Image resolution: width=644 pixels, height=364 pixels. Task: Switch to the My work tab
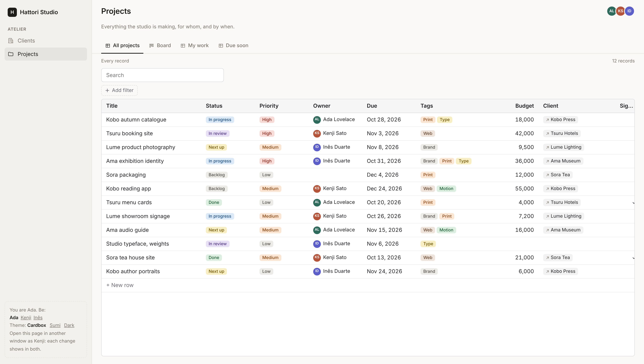coord(195,46)
